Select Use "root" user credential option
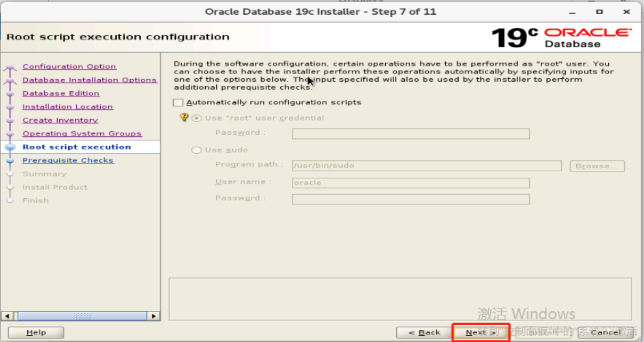The width and height of the screenshot is (644, 342). click(197, 118)
